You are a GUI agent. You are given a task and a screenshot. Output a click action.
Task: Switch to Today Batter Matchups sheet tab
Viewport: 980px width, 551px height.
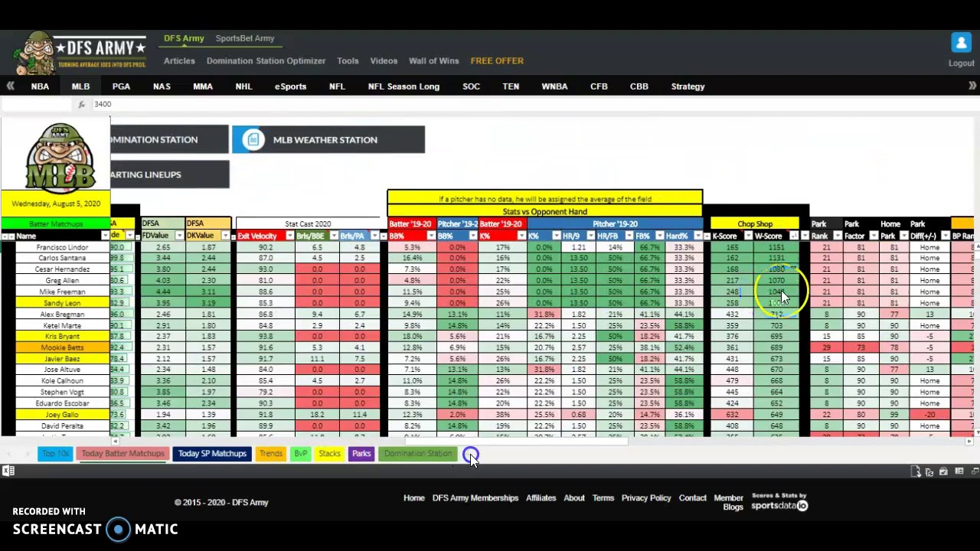(x=122, y=454)
